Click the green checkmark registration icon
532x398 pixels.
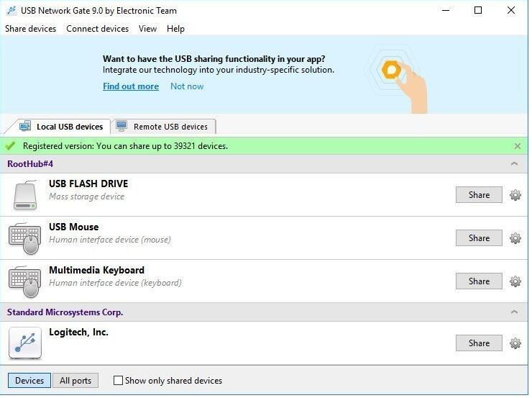tap(10, 147)
